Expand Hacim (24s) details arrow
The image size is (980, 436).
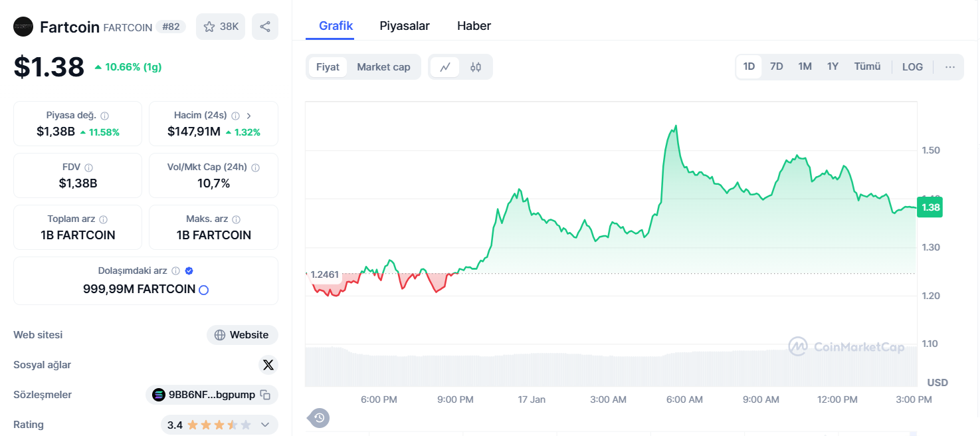click(x=248, y=116)
